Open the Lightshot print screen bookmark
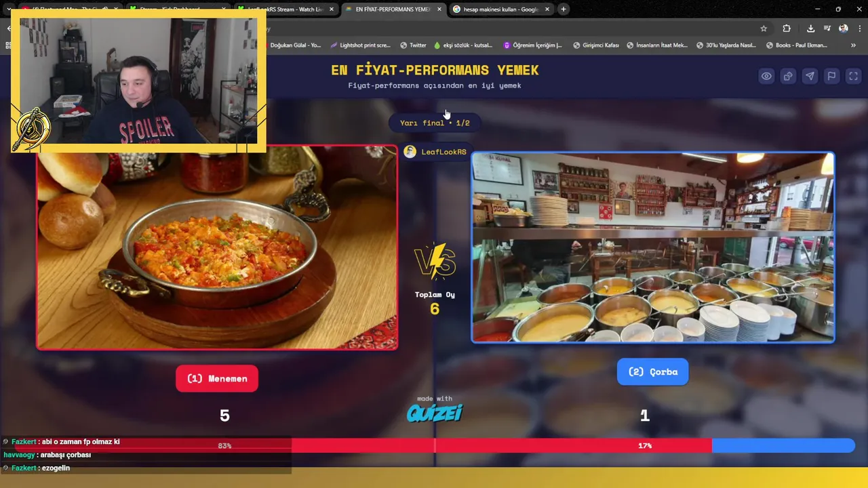The height and width of the screenshot is (488, 868). click(x=360, y=45)
